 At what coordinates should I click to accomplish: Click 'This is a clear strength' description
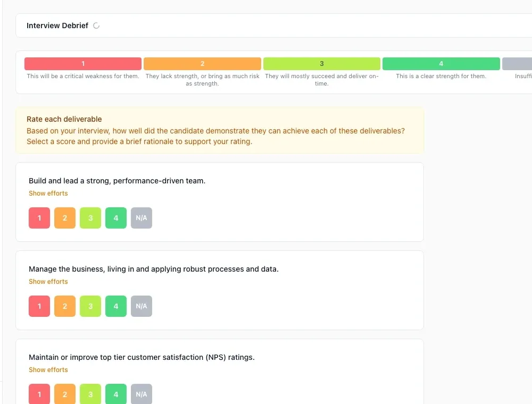(x=441, y=76)
